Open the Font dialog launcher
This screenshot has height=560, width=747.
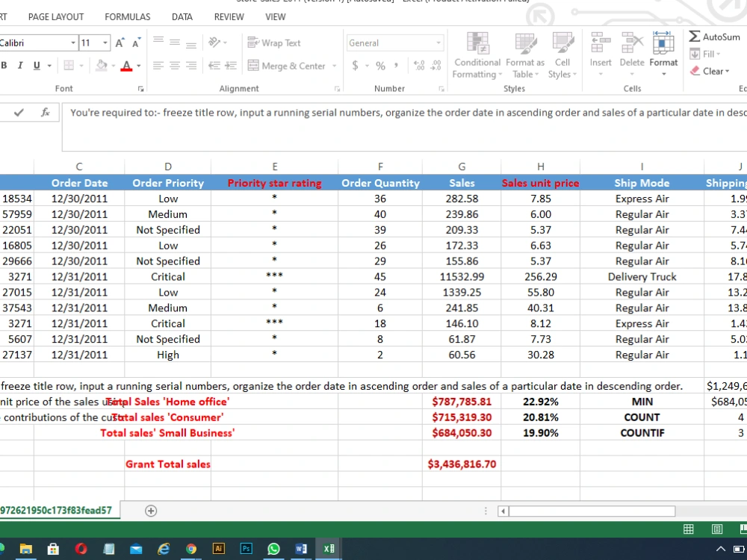click(x=141, y=89)
